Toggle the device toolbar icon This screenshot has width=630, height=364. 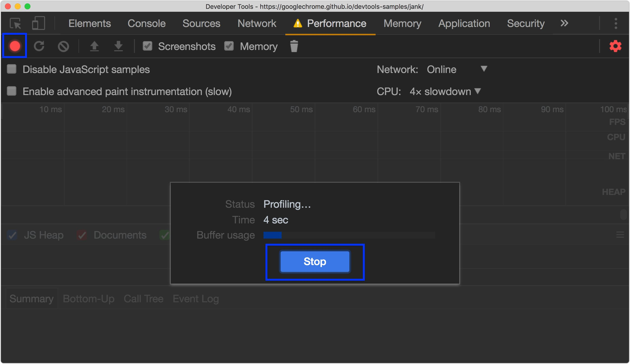point(38,24)
